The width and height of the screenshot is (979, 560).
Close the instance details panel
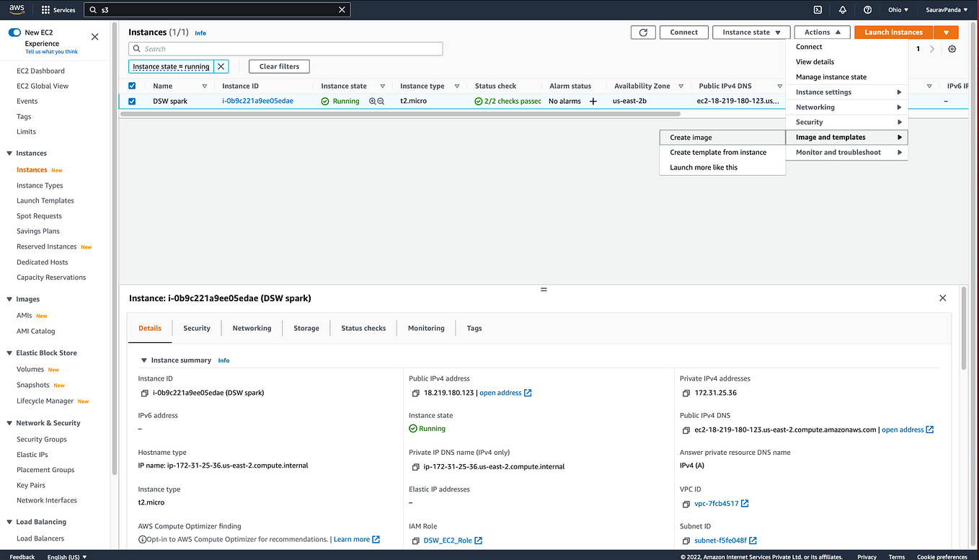click(x=942, y=298)
